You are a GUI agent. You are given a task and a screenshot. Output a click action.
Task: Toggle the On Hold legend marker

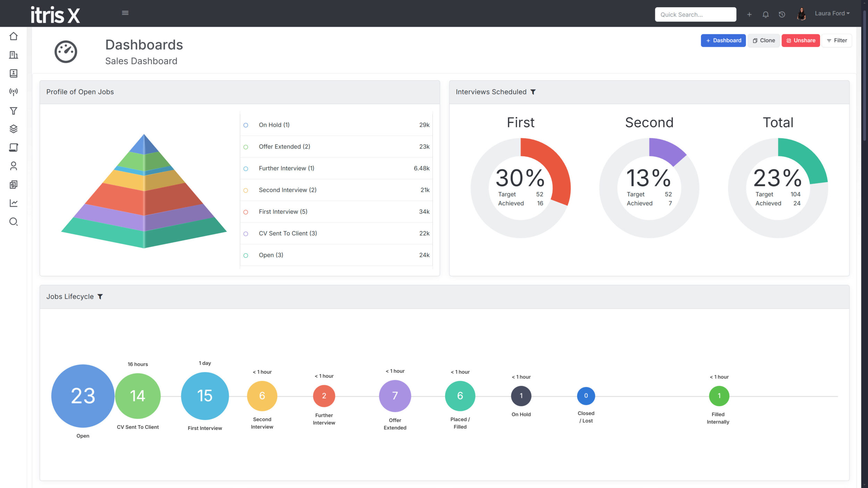tap(246, 125)
